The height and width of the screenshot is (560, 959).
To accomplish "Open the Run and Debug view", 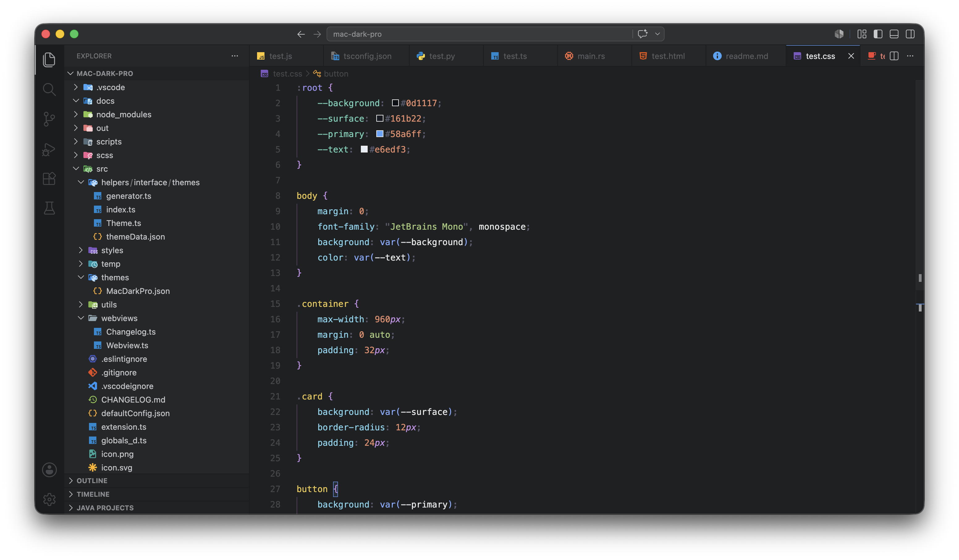I will [x=49, y=149].
